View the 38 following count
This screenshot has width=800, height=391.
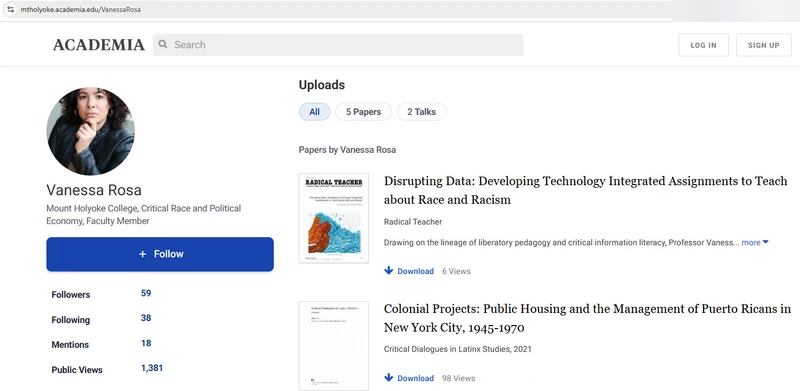coord(146,318)
